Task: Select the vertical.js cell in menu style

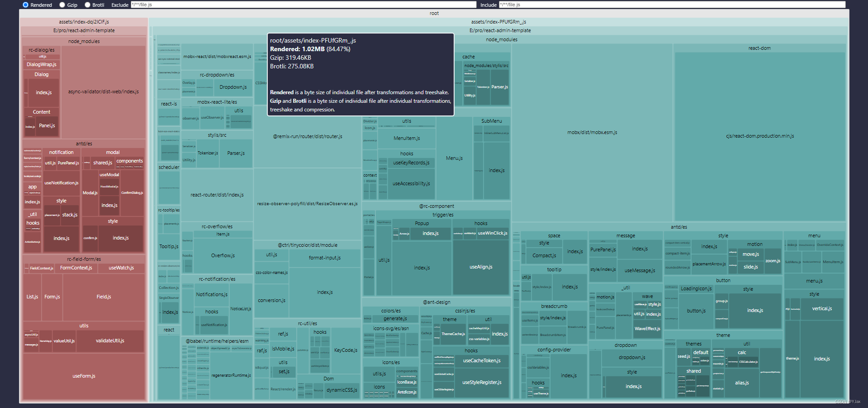Action: coord(822,309)
